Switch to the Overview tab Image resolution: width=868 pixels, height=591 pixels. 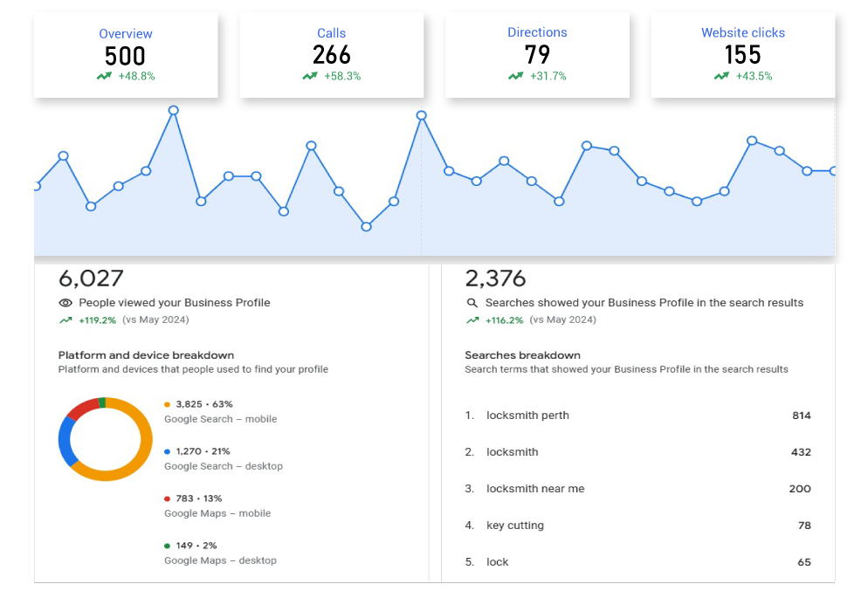coord(126,34)
